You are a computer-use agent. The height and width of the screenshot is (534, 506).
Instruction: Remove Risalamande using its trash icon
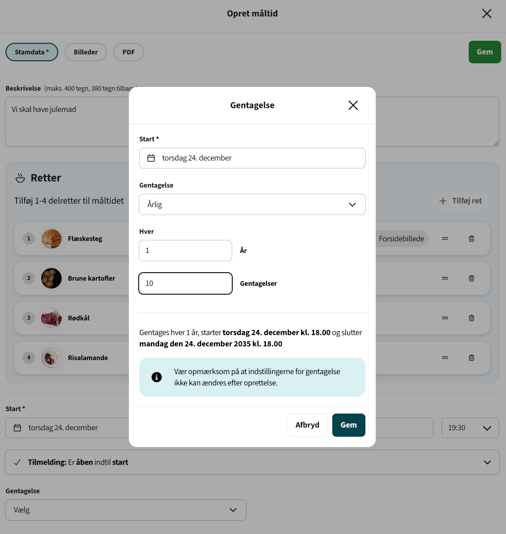(x=471, y=358)
